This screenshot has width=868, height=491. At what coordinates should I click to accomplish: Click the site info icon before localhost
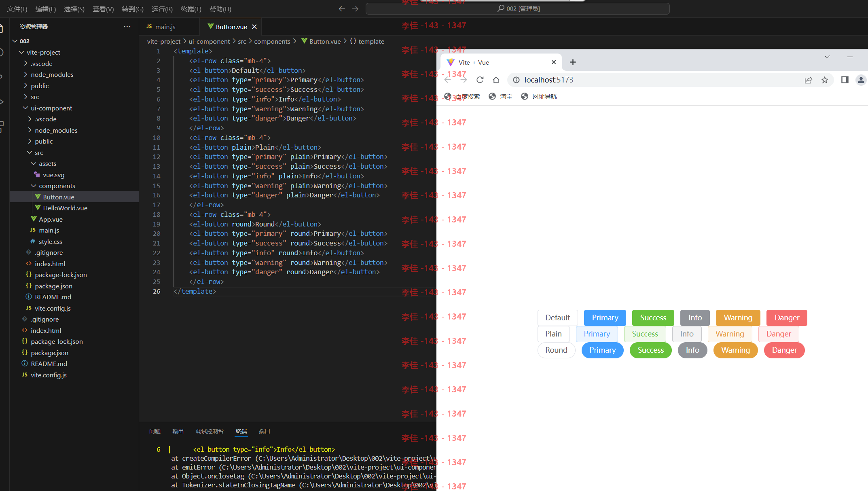(516, 80)
